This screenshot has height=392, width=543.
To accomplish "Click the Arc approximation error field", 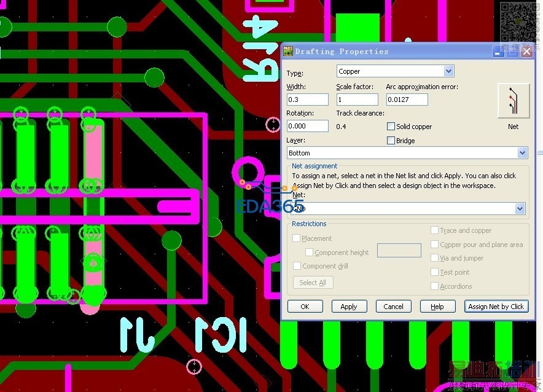I will pyautogui.click(x=407, y=100).
